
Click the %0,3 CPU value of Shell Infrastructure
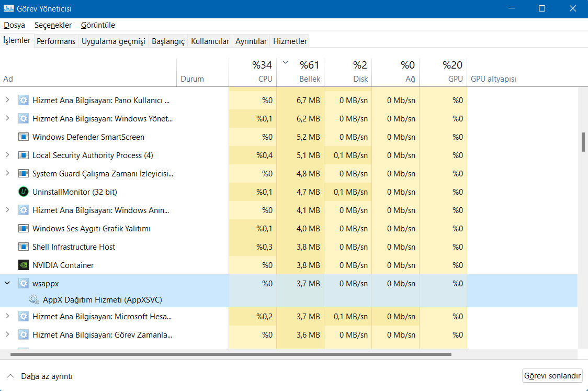pyautogui.click(x=264, y=247)
